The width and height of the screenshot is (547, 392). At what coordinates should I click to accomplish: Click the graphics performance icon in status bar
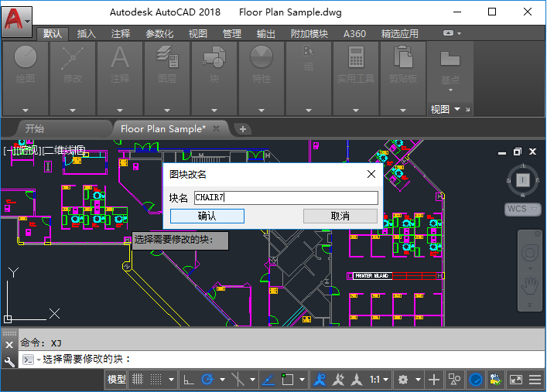click(495, 380)
